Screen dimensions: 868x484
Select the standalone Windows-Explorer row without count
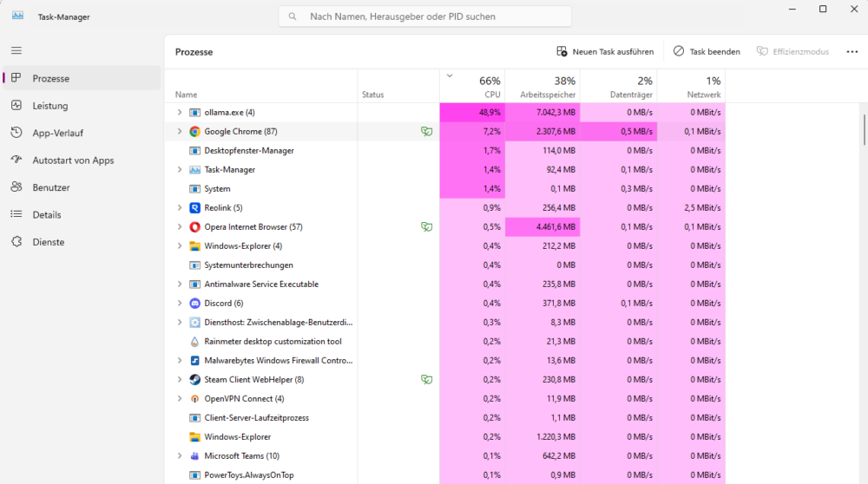[x=445, y=437]
